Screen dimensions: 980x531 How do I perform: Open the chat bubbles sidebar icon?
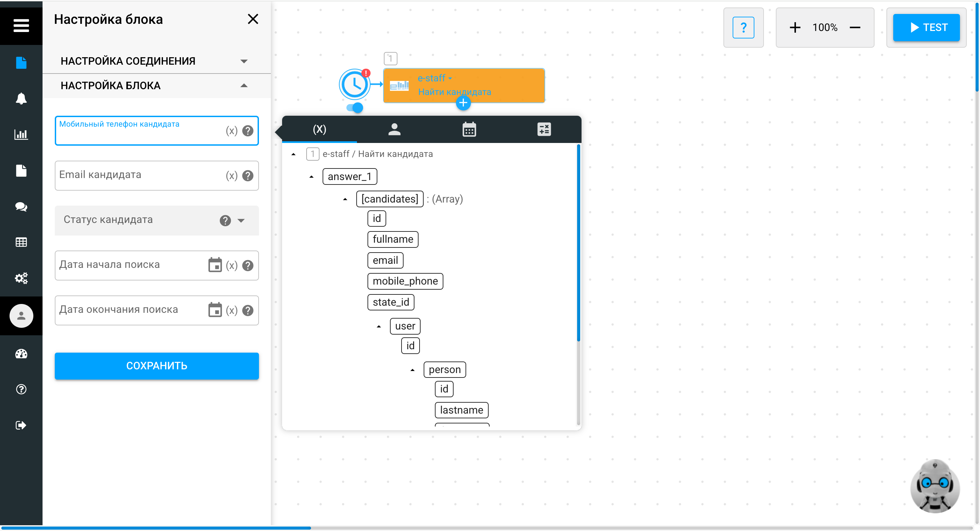pos(21,207)
